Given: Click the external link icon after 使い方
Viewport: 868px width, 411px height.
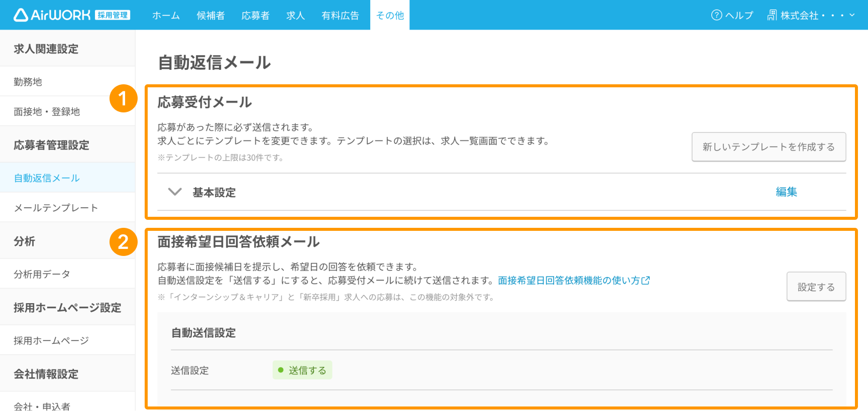Looking at the screenshot, I should pyautogui.click(x=645, y=281).
